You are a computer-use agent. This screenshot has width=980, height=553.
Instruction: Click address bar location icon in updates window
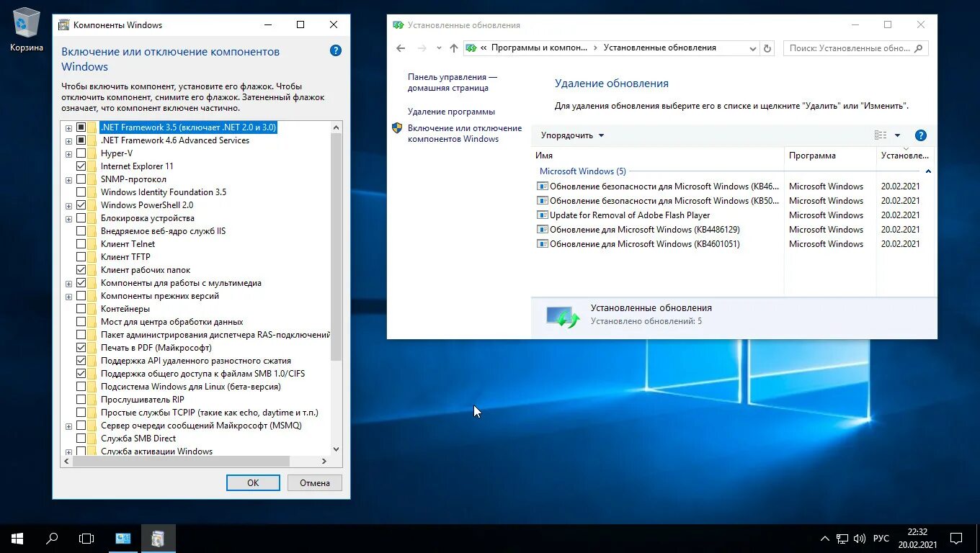pyautogui.click(x=471, y=48)
